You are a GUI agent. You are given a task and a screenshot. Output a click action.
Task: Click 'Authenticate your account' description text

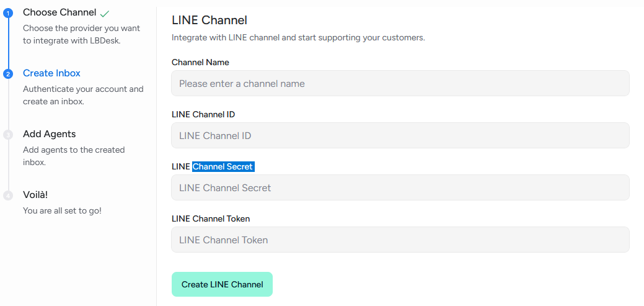pos(84,95)
